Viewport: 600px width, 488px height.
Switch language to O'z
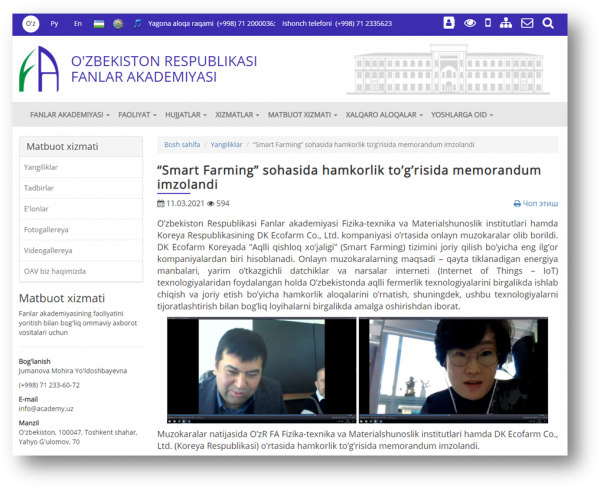[x=31, y=24]
